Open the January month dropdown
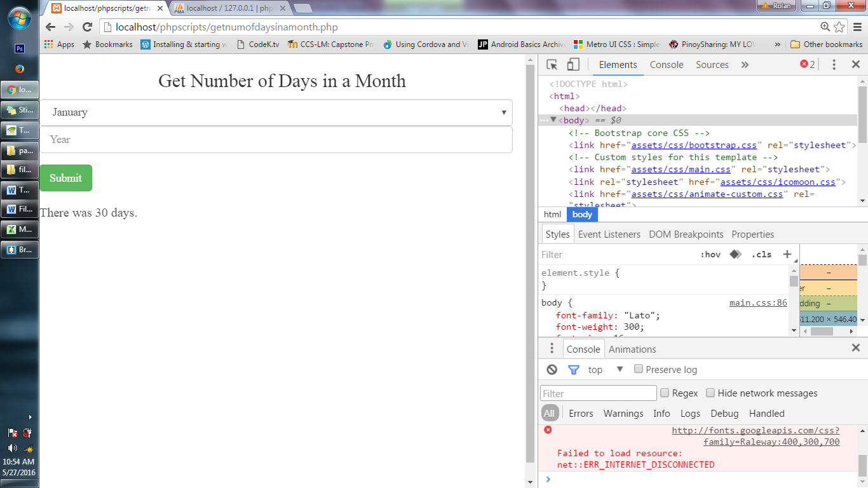Image resolution: width=868 pixels, height=488 pixels. tap(276, 112)
